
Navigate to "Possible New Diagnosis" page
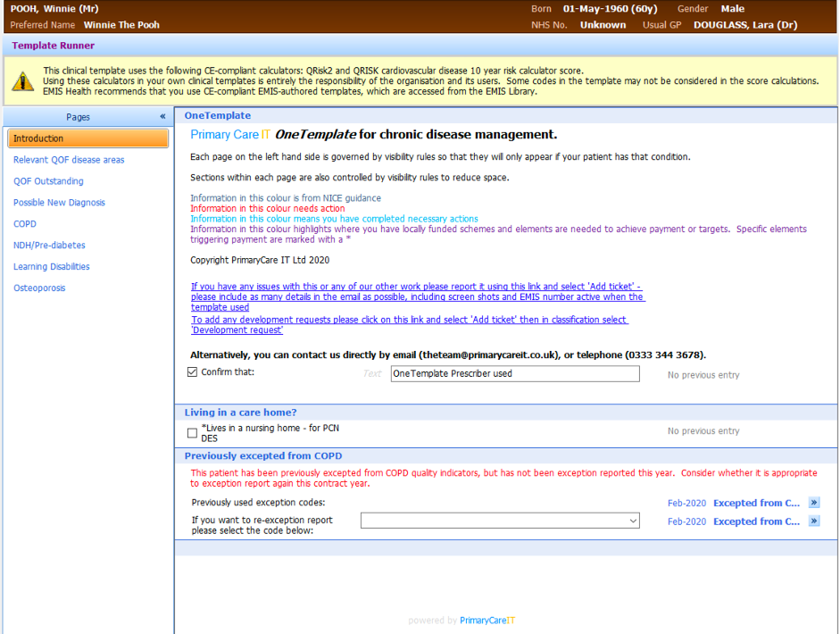pos(59,202)
